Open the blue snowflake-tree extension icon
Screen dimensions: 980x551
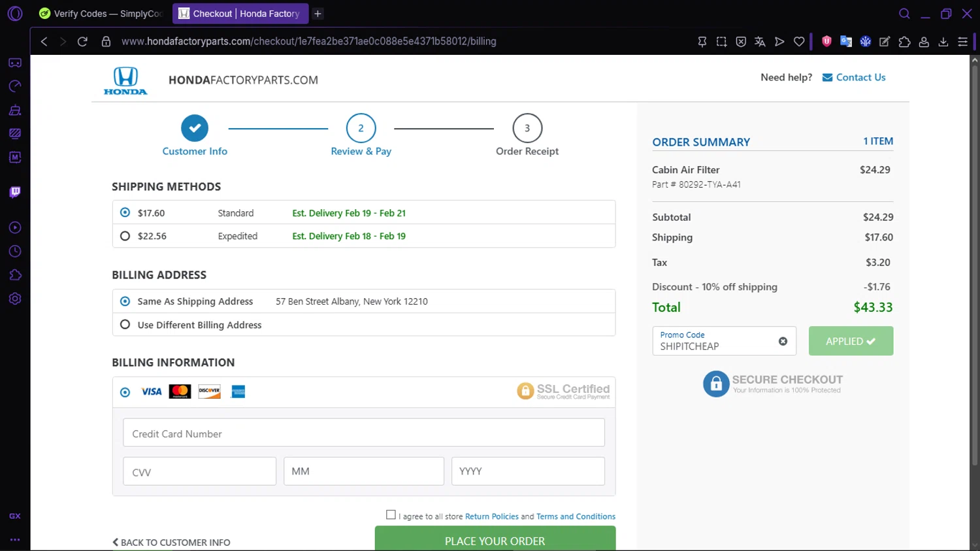click(x=866, y=41)
